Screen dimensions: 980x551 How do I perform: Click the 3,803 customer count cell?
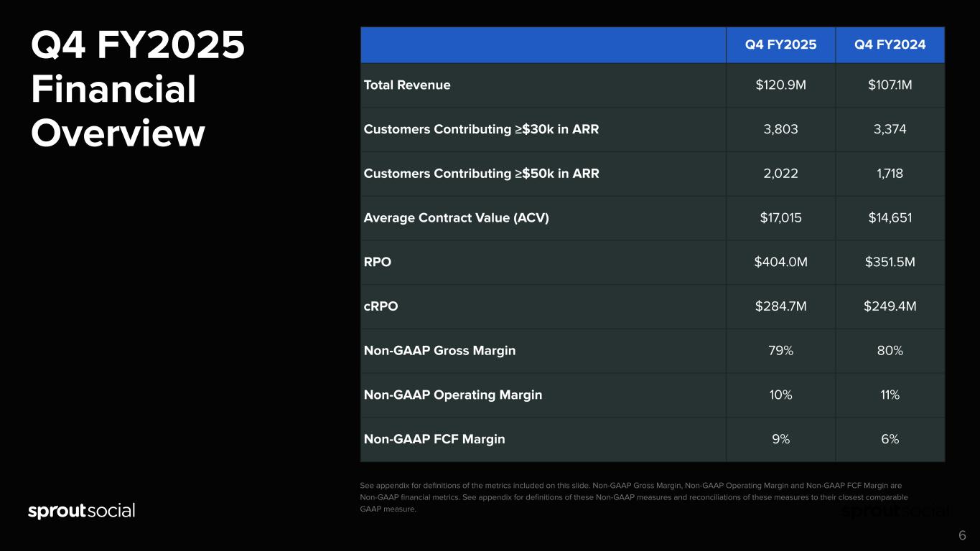780,129
